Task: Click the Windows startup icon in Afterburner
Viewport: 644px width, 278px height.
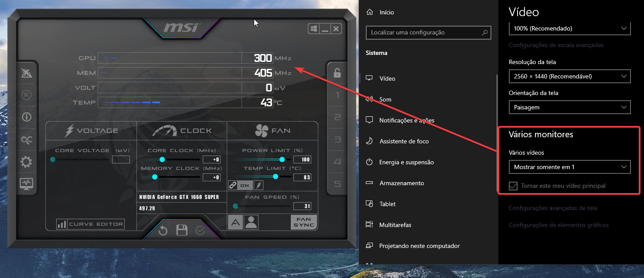Action: pos(313,29)
